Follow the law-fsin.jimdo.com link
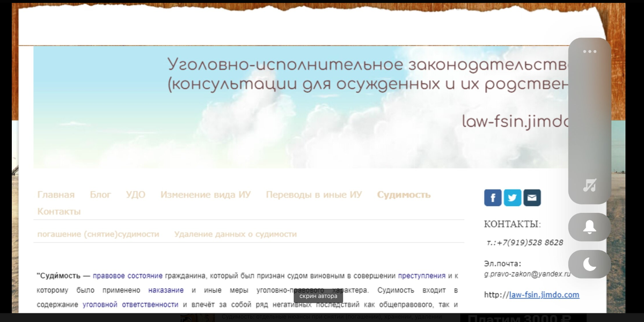 (x=545, y=295)
